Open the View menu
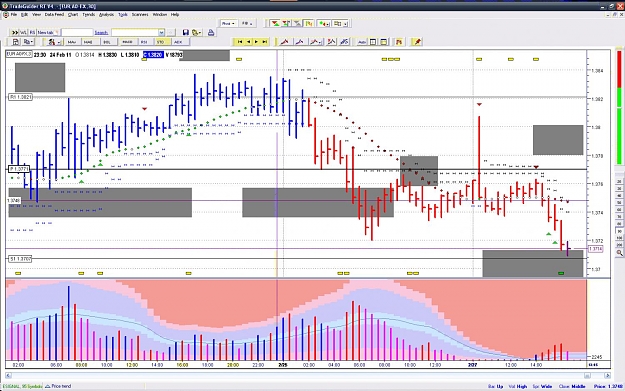 click(x=36, y=14)
